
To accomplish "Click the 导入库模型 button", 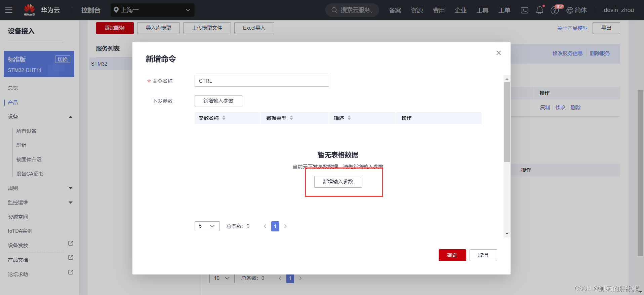I will (x=158, y=28).
